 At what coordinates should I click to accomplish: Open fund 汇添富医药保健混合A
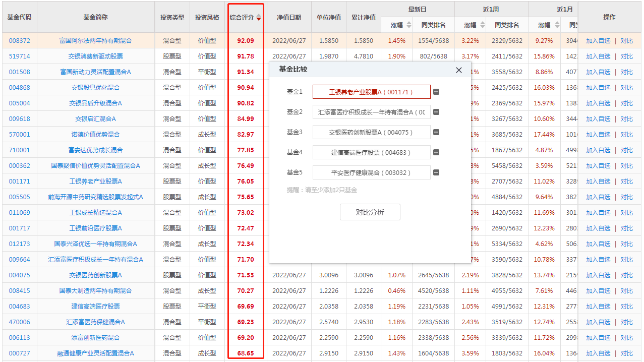point(95,322)
